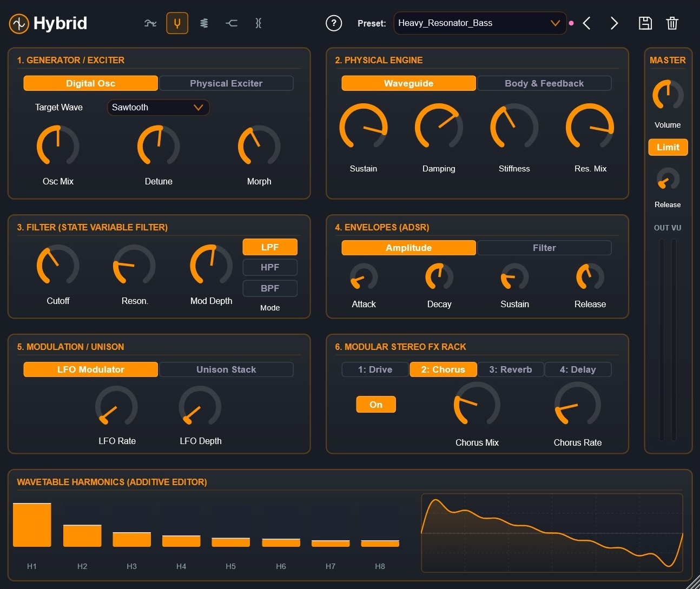Select the first waveform mode icon in toolbar
Viewport: 700px width, 589px height.
click(x=150, y=23)
